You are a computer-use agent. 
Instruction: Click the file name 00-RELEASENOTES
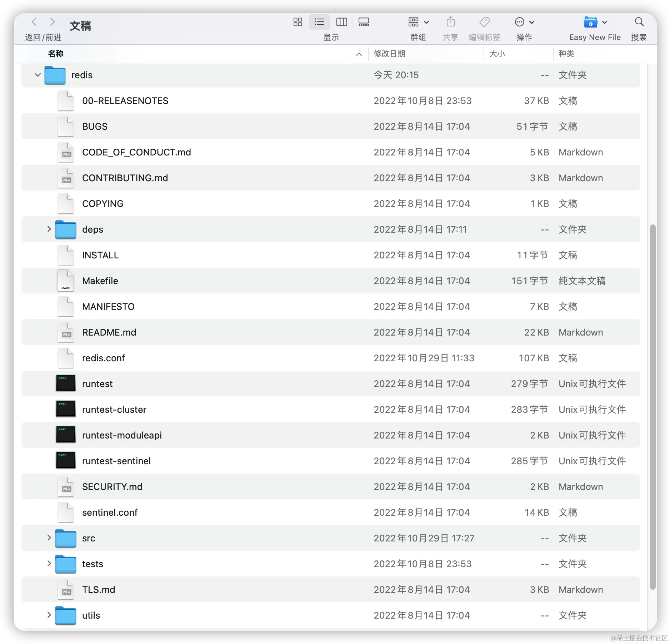(125, 101)
